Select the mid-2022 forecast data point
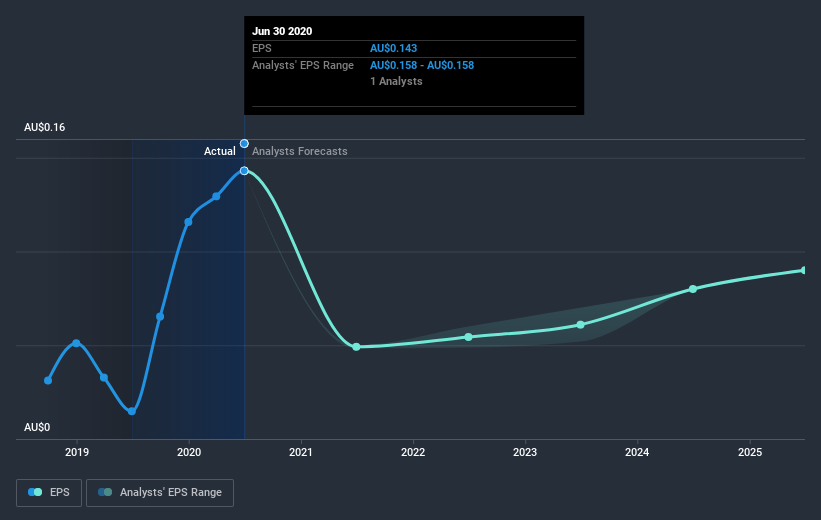The height and width of the screenshot is (520, 821). coord(469,337)
